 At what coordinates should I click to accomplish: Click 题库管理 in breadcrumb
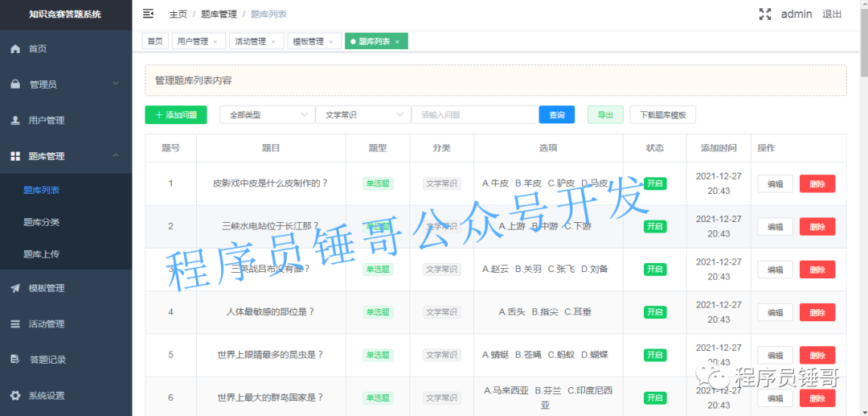click(219, 14)
